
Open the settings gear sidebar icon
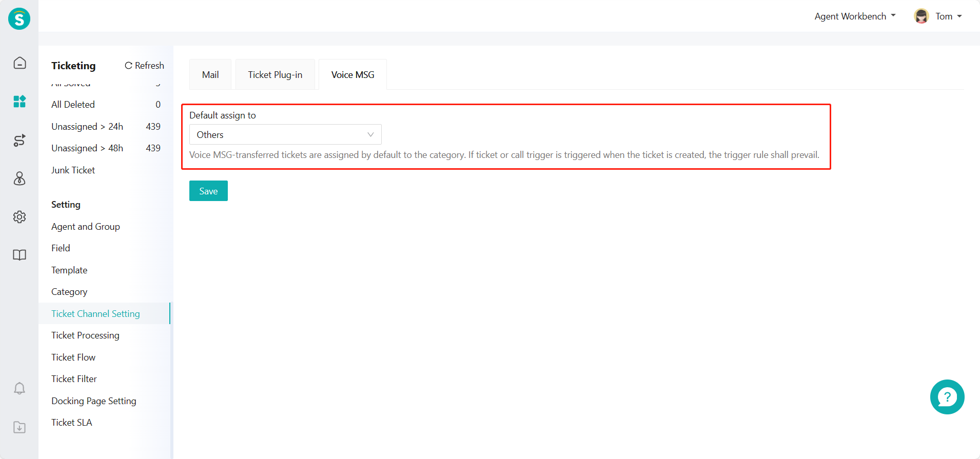click(x=19, y=217)
